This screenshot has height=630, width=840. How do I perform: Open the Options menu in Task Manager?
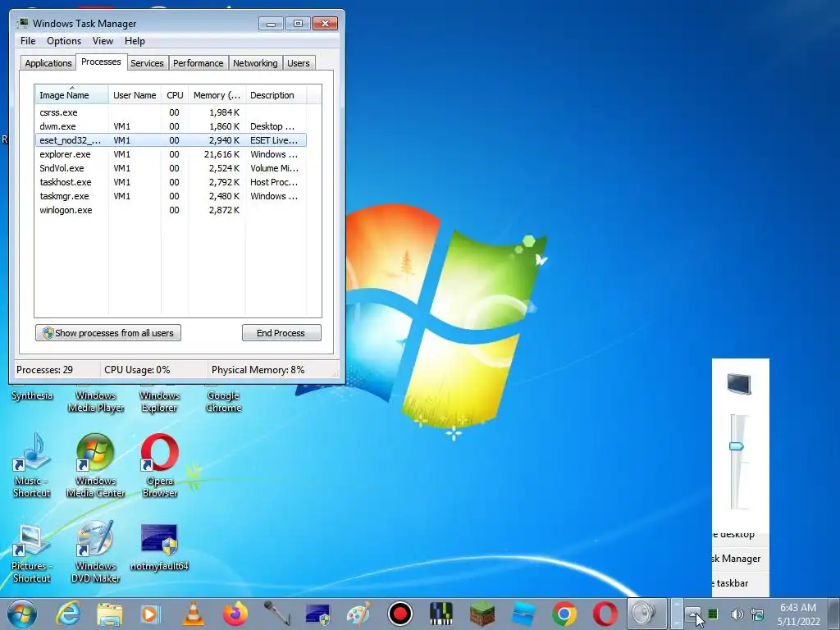click(64, 41)
